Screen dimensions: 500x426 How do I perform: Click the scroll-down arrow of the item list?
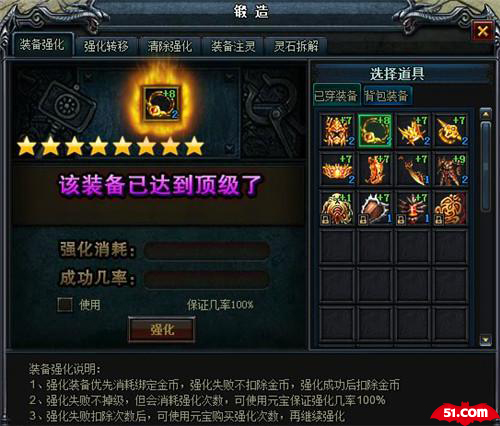pyautogui.click(x=485, y=340)
